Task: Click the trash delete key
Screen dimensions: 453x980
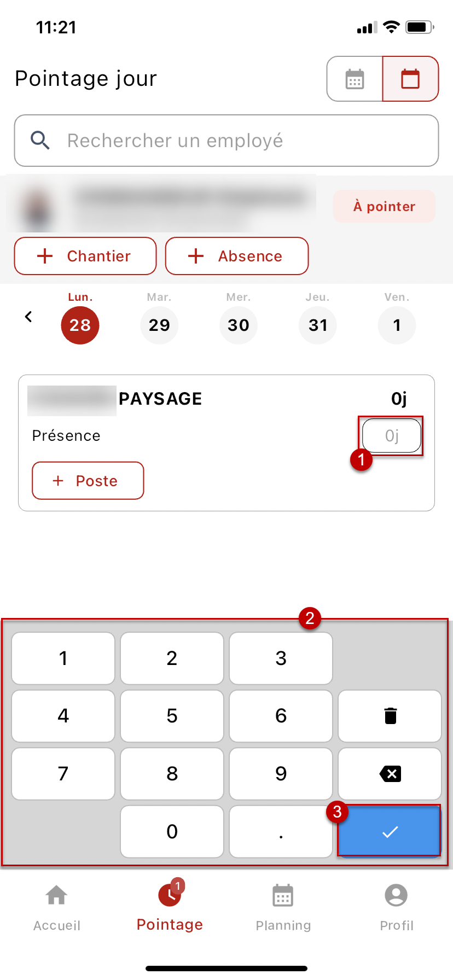Action: coord(390,716)
